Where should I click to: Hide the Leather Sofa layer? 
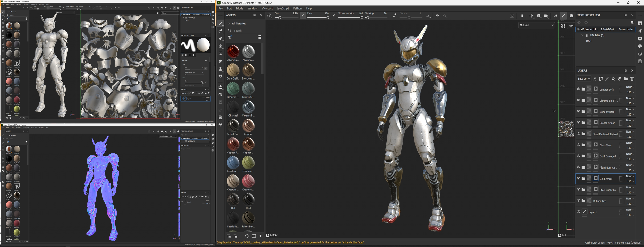[x=578, y=89]
